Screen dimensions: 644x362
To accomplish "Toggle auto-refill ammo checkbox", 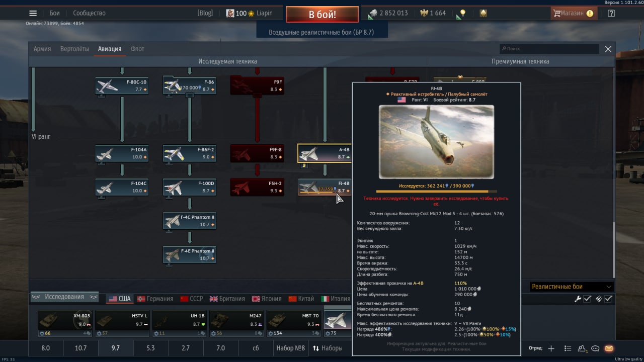I will [x=609, y=299].
